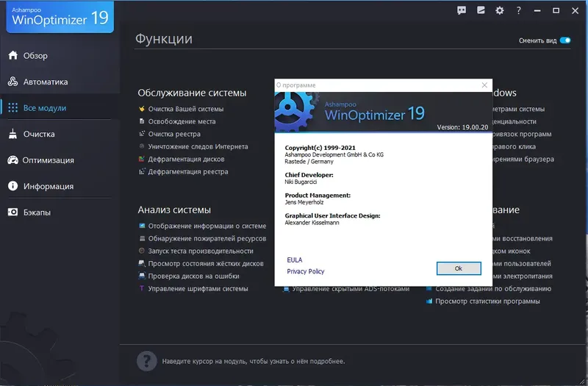
Task: Launch Очистка Вашей системы module
Action: coord(186,109)
